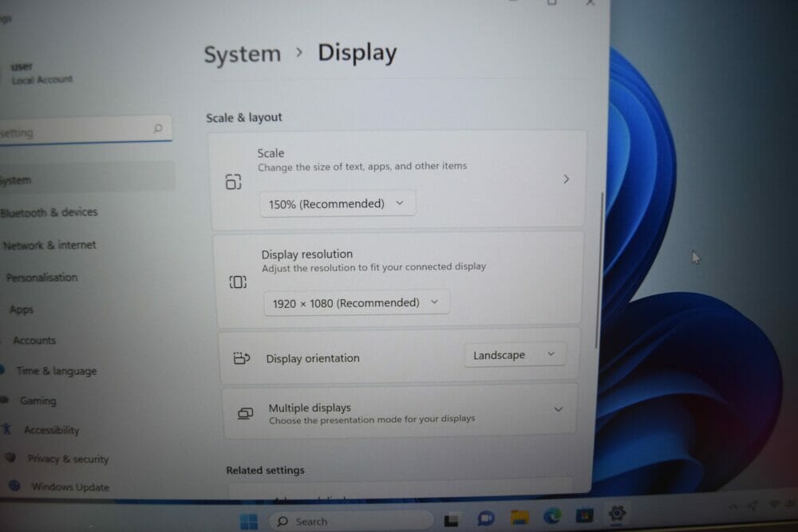This screenshot has height=532, width=798.
Task: Click the magnifier icon in settings search box
Action: pyautogui.click(x=158, y=128)
